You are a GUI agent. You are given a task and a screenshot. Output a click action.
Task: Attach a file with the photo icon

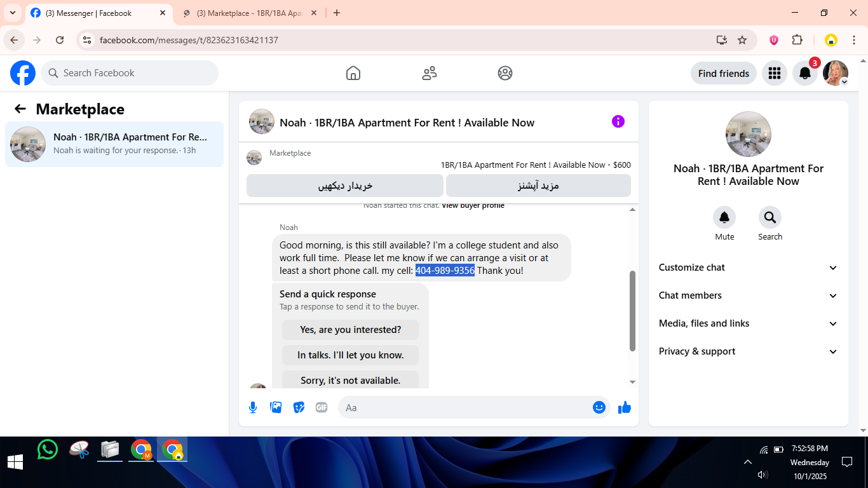[x=276, y=407]
